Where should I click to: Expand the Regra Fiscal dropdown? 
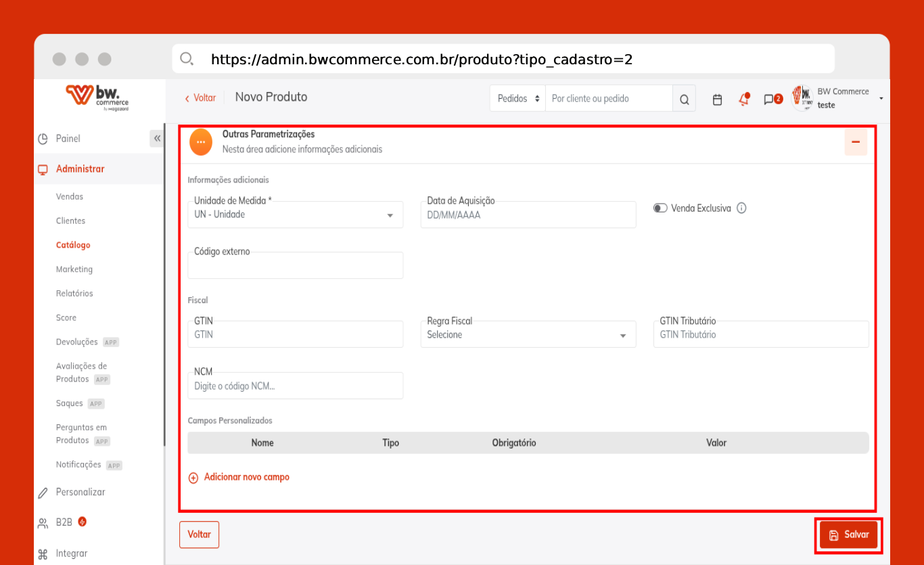(528, 335)
